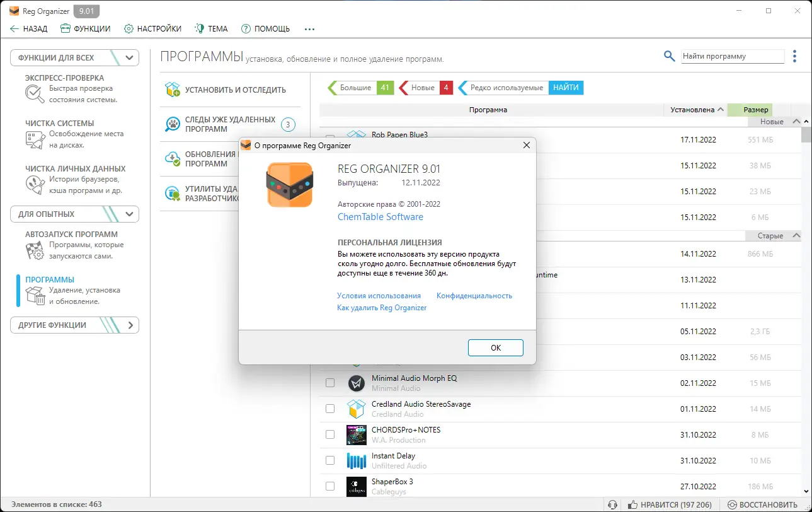
Task: Open the ТЕМА menu
Action: (211, 28)
